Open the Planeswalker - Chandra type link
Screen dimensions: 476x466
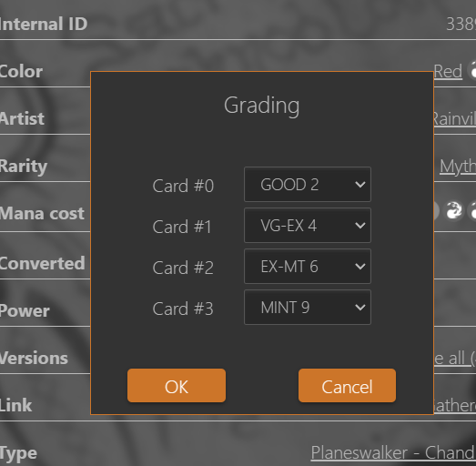[393, 453]
